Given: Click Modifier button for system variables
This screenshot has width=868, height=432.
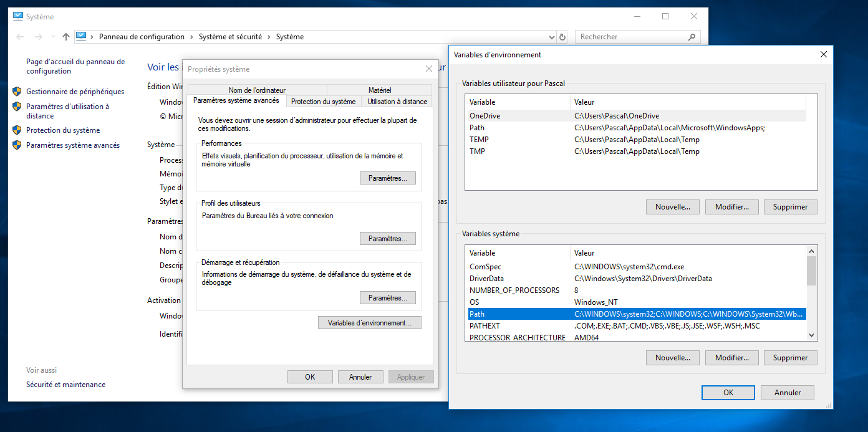Looking at the screenshot, I should coord(732,358).
